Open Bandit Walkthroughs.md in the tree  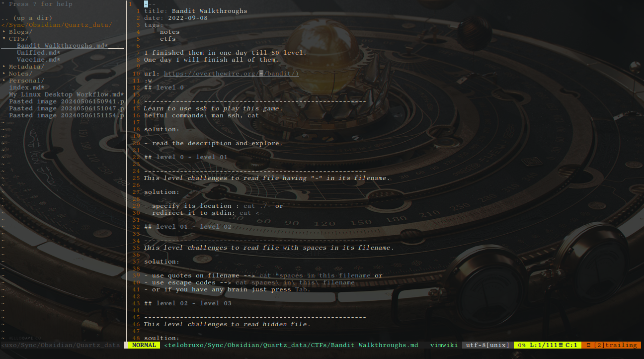coord(63,46)
